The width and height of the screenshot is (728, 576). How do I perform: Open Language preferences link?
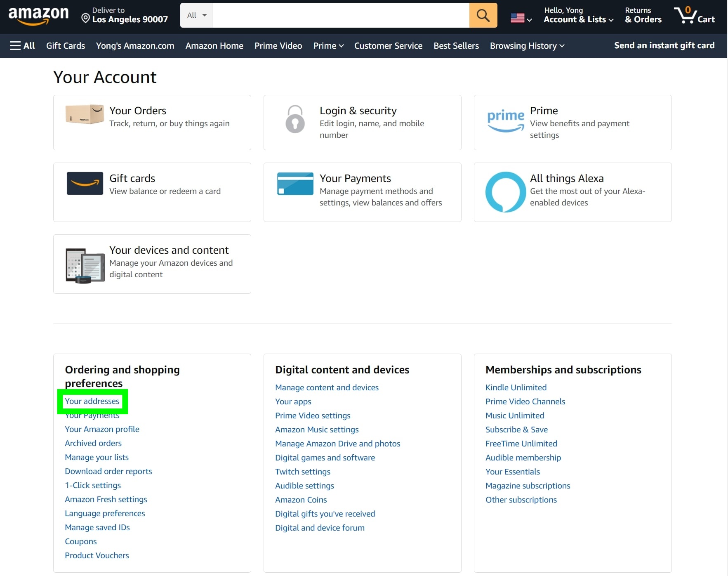coord(105,513)
